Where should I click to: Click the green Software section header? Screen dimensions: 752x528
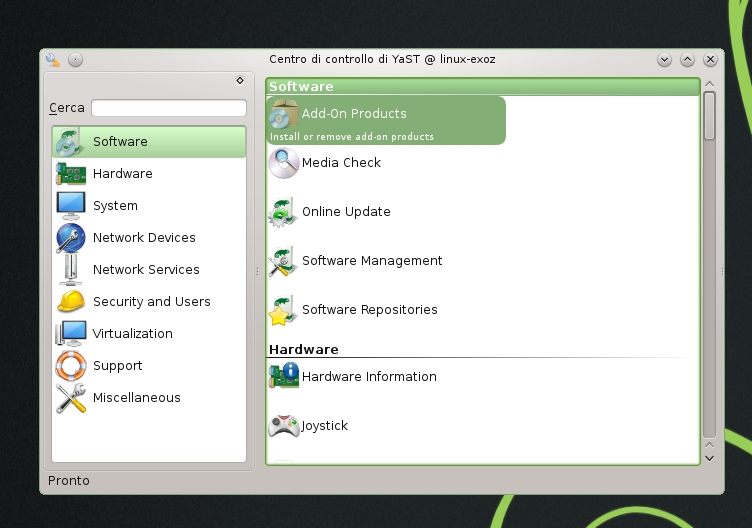point(483,86)
